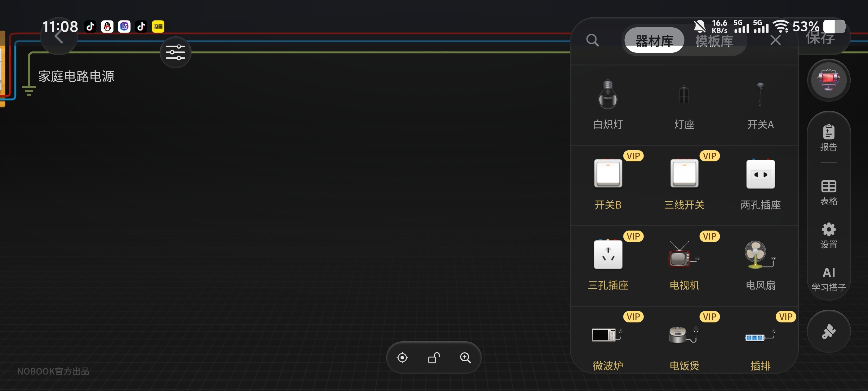This screenshot has width=868, height=391.
Task: Tap the 保存 save button
Action: (820, 38)
